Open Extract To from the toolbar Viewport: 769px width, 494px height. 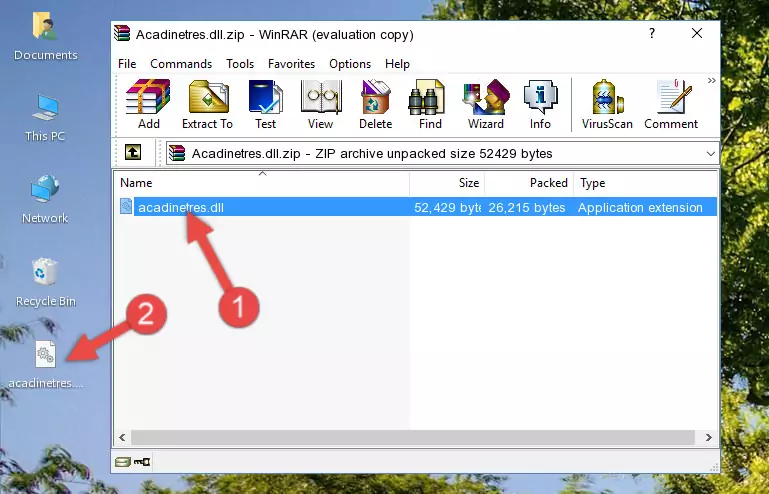(x=207, y=104)
